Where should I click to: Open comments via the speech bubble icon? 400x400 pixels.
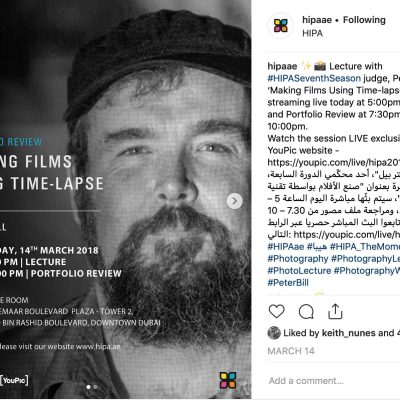306,312
